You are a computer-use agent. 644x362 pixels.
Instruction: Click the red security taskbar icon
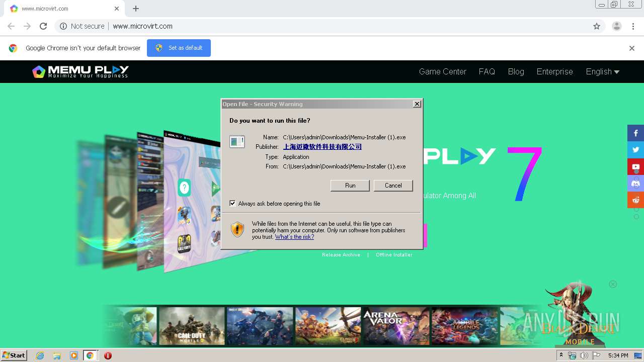[108, 355]
